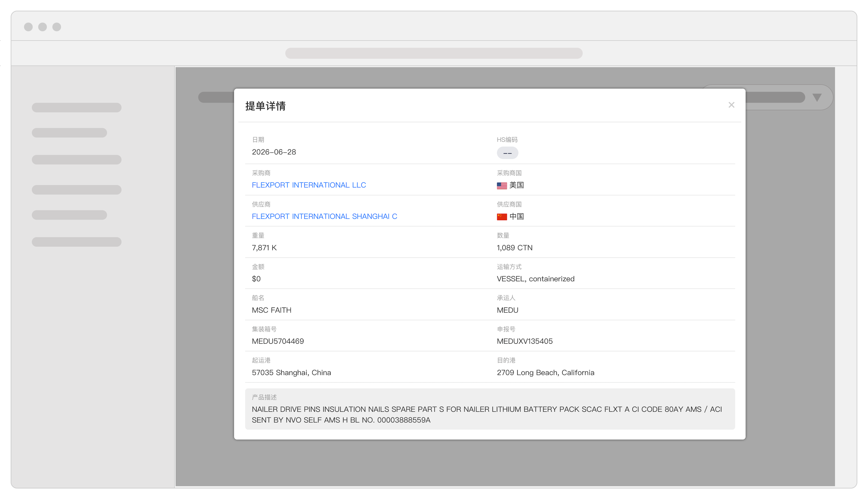The image size is (868, 496).
Task: Open buyer FLEXPORT INTERNATIONAL LLC link
Action: pyautogui.click(x=309, y=185)
